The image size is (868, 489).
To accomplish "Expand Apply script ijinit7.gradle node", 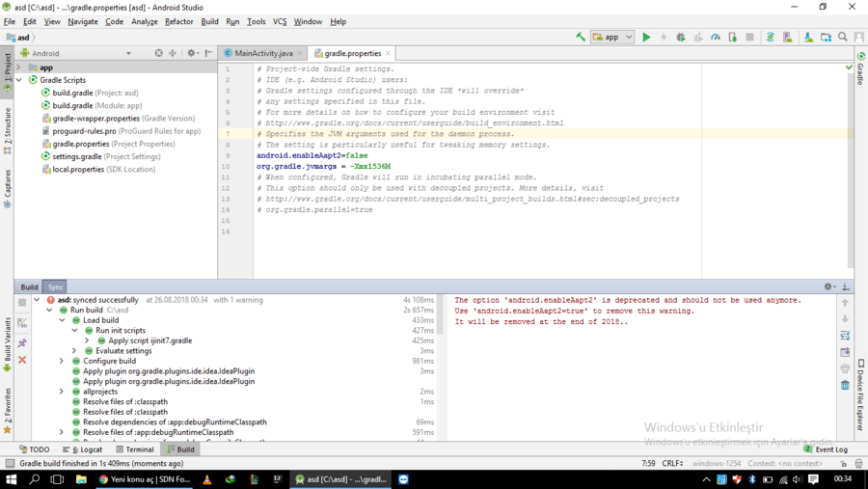I will pyautogui.click(x=88, y=340).
